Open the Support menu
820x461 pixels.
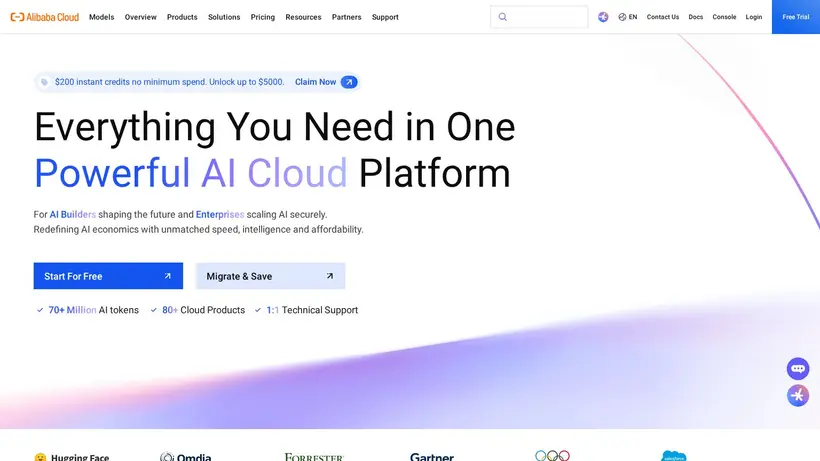tap(385, 17)
